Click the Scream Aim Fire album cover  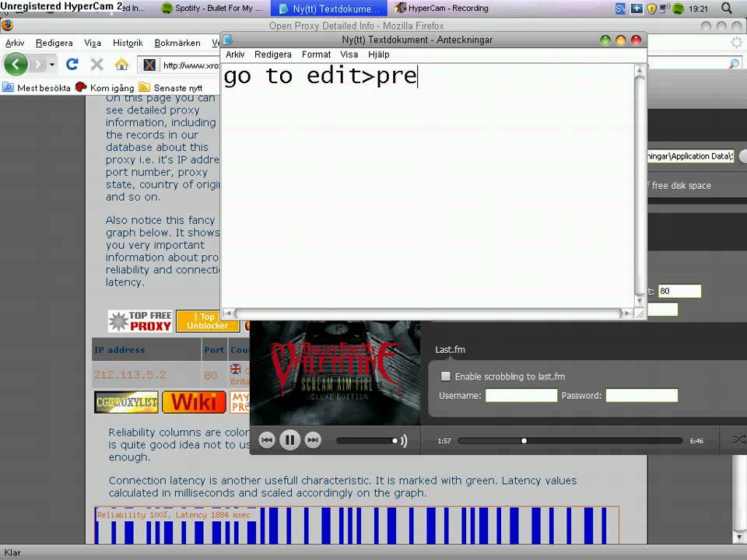[335, 373]
